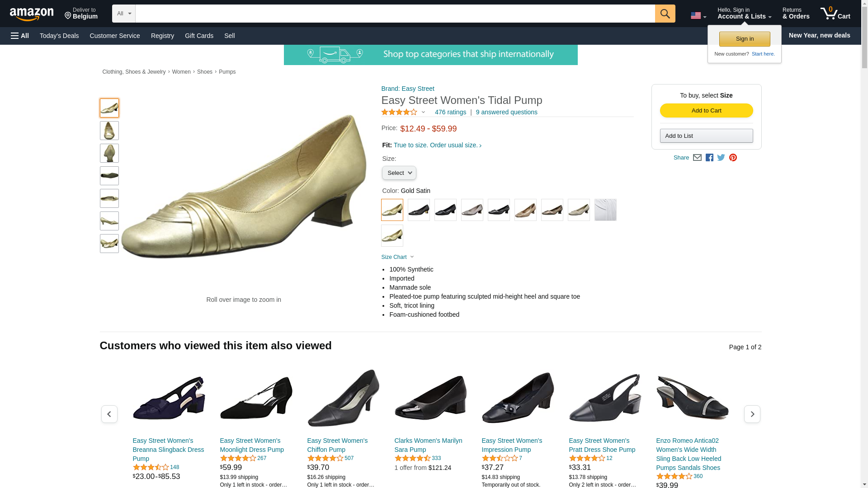Open Gift Cards navigation item
The image size is (868, 488).
click(x=199, y=36)
